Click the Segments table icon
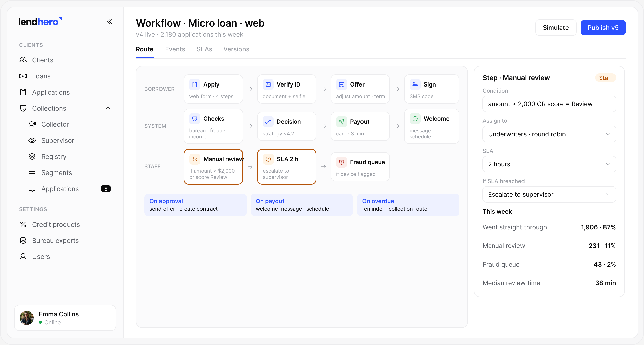644x345 pixels. click(32, 173)
